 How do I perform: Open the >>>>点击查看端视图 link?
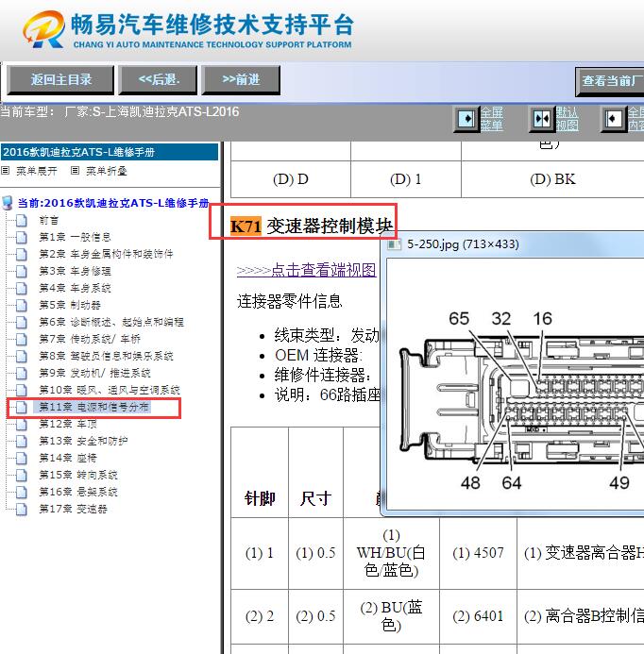[306, 270]
